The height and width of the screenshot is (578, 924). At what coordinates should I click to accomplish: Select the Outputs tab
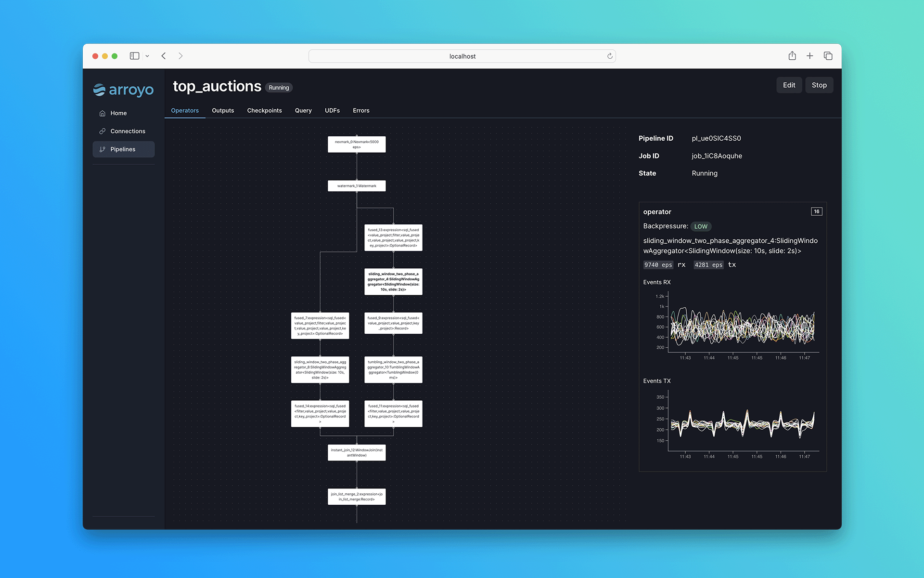pos(222,110)
